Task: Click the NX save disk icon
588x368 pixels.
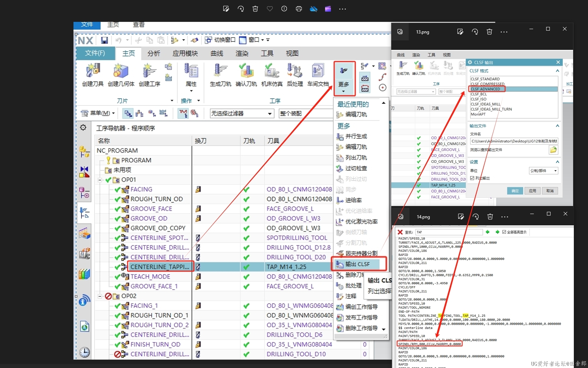Action: [104, 40]
